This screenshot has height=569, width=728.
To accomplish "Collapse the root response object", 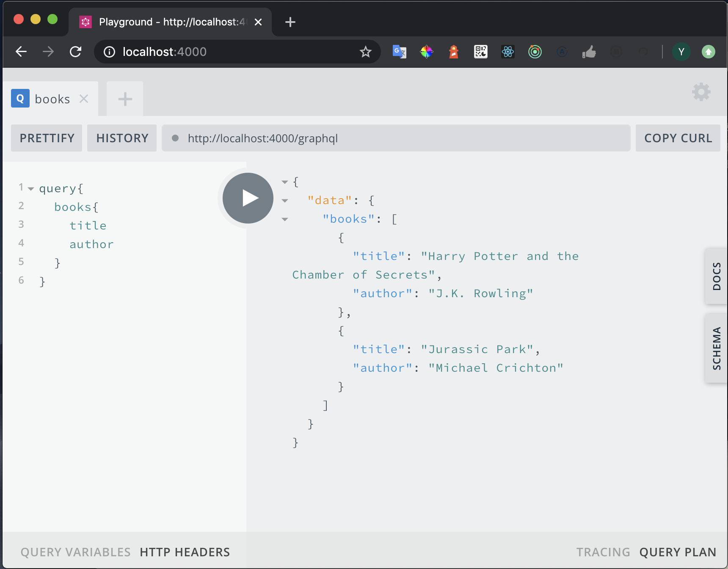I will [x=285, y=182].
